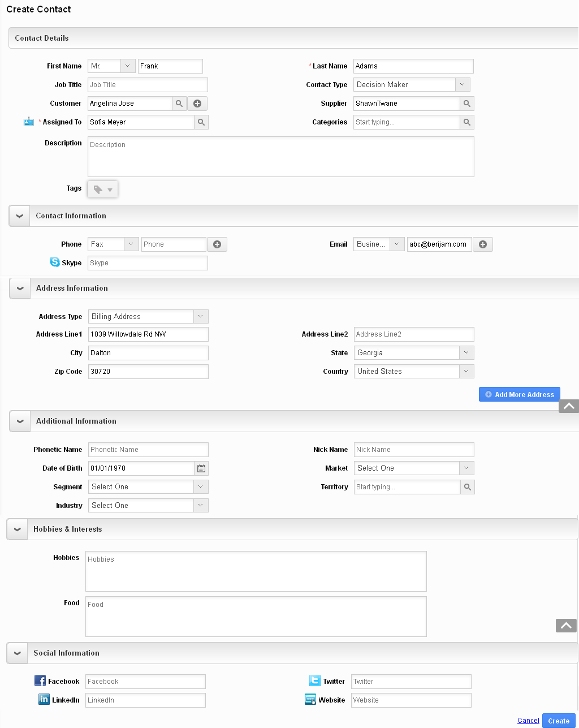Click the Territory search magnifier icon
The image size is (579, 728).
[x=468, y=487]
